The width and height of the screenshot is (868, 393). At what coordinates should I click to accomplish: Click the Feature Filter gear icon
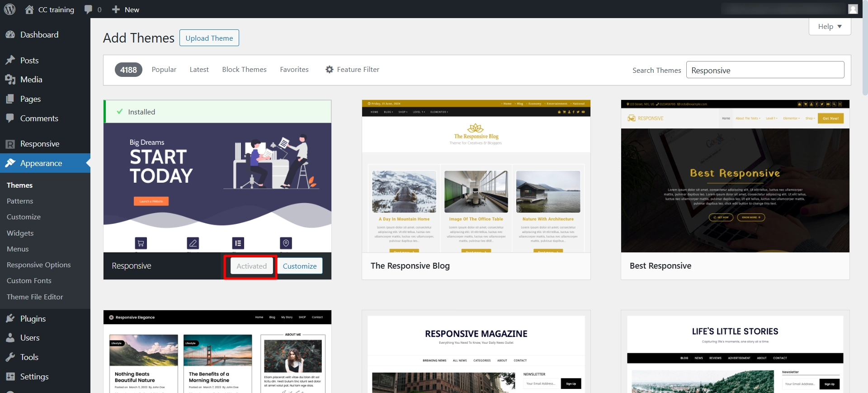[330, 70]
